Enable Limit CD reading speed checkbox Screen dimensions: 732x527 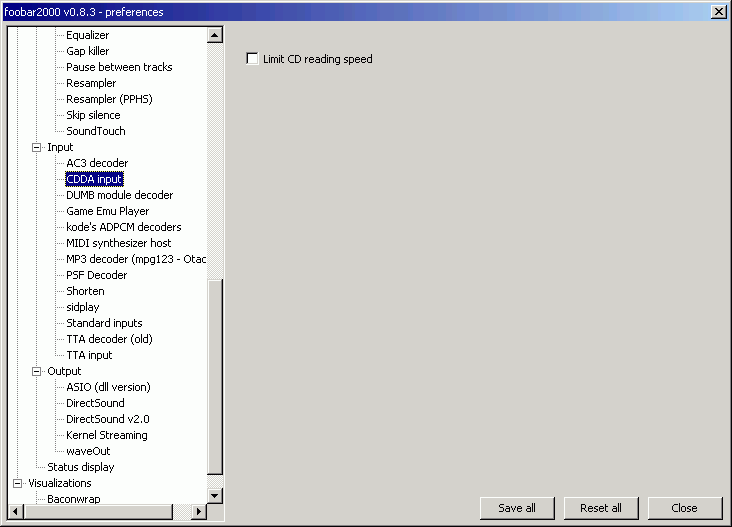(252, 59)
